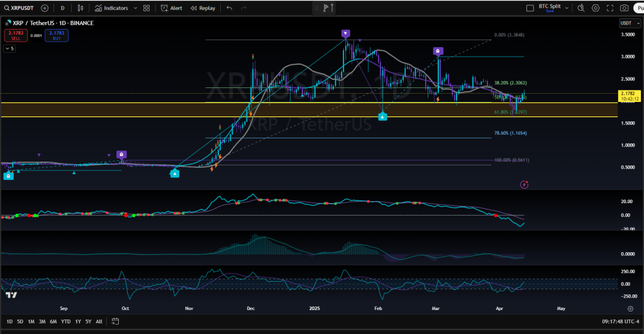The width and height of the screenshot is (644, 334).
Task: Set range to 5D
Action: click(x=20, y=321)
